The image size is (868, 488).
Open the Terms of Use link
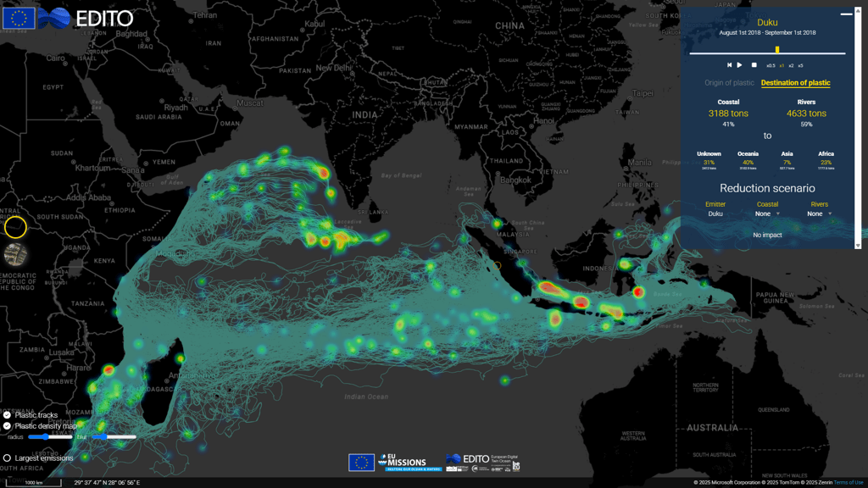tap(849, 483)
